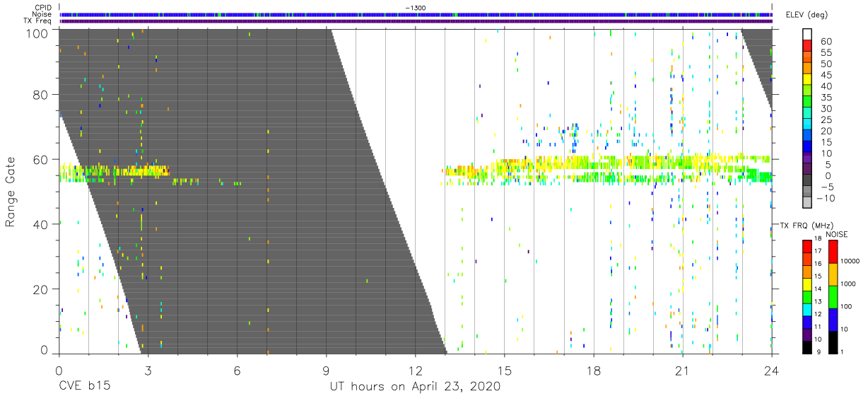Pick the cyan 12–13 MHz TX FRQ swatch
This screenshot has height=401, width=868.
point(808,310)
